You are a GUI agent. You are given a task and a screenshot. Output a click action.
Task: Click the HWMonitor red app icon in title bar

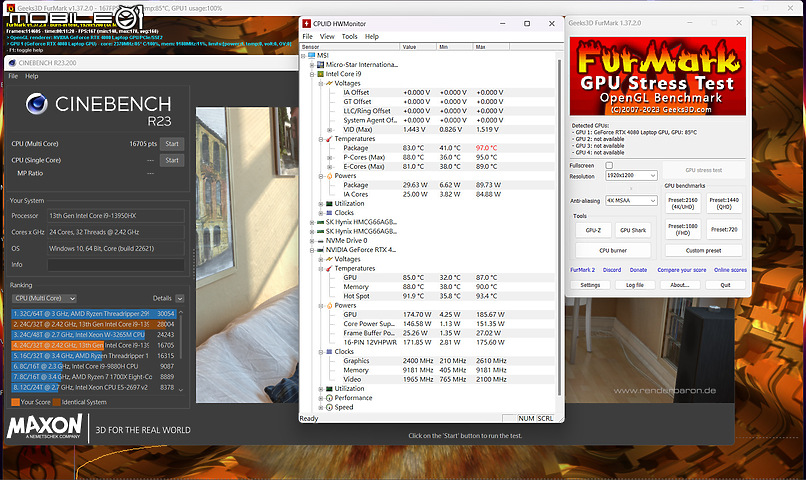pyautogui.click(x=306, y=24)
